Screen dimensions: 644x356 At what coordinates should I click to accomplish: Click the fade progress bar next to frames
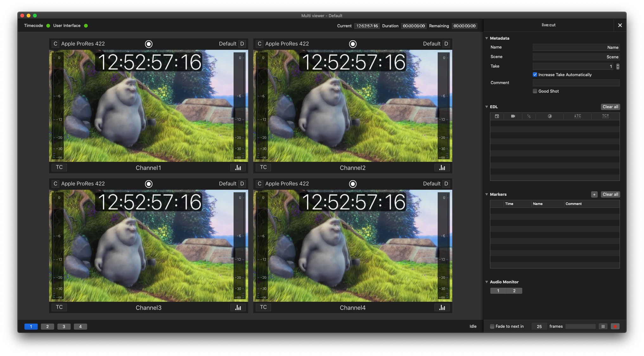point(581,326)
